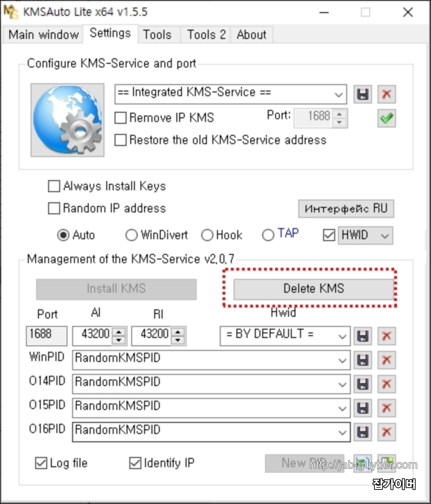
Task: Save the Hwid row setting
Action: coord(363,336)
